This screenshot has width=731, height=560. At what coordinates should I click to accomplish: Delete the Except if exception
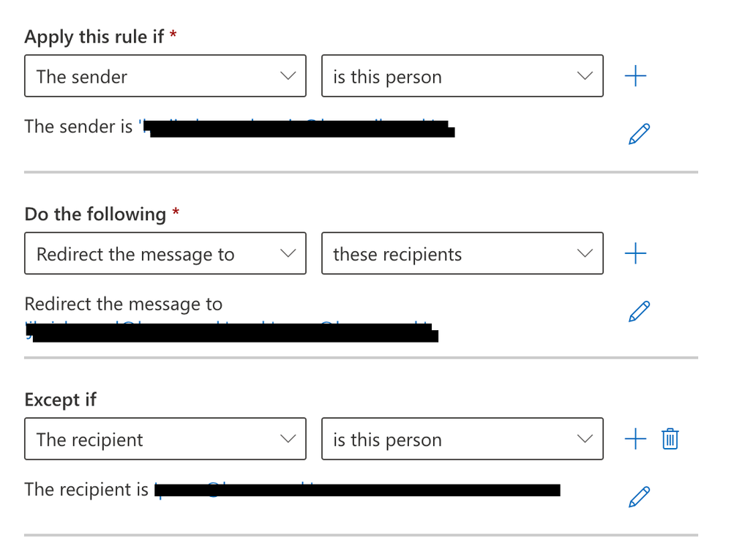pyautogui.click(x=670, y=438)
